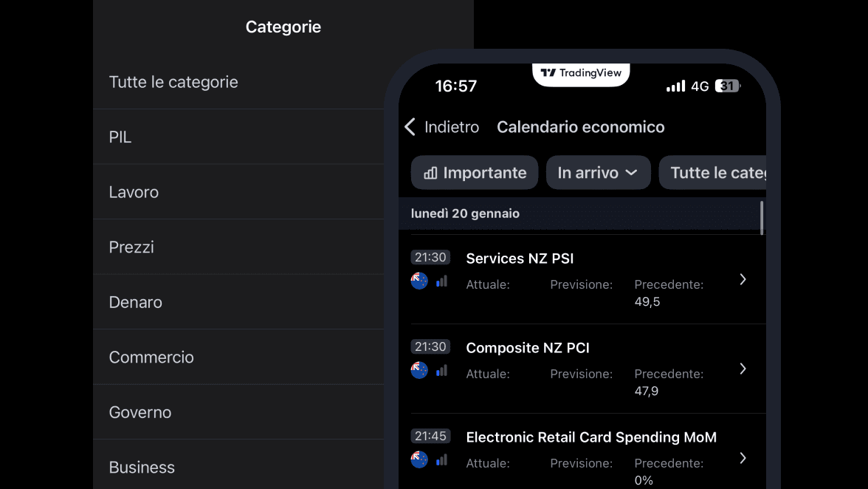This screenshot has height=489, width=868.
Task: Click the calendar list scrollbar
Action: coord(762,217)
